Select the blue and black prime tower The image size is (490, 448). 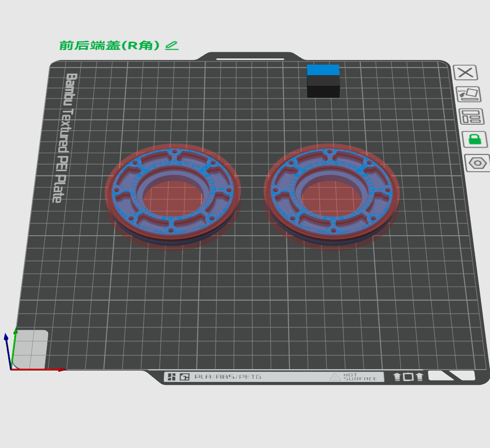[323, 81]
